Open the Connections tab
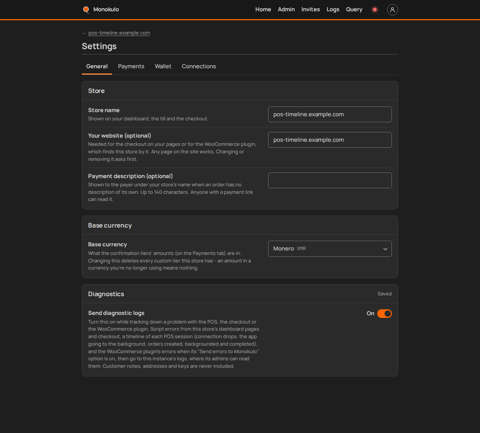480x433 pixels. coord(199,66)
